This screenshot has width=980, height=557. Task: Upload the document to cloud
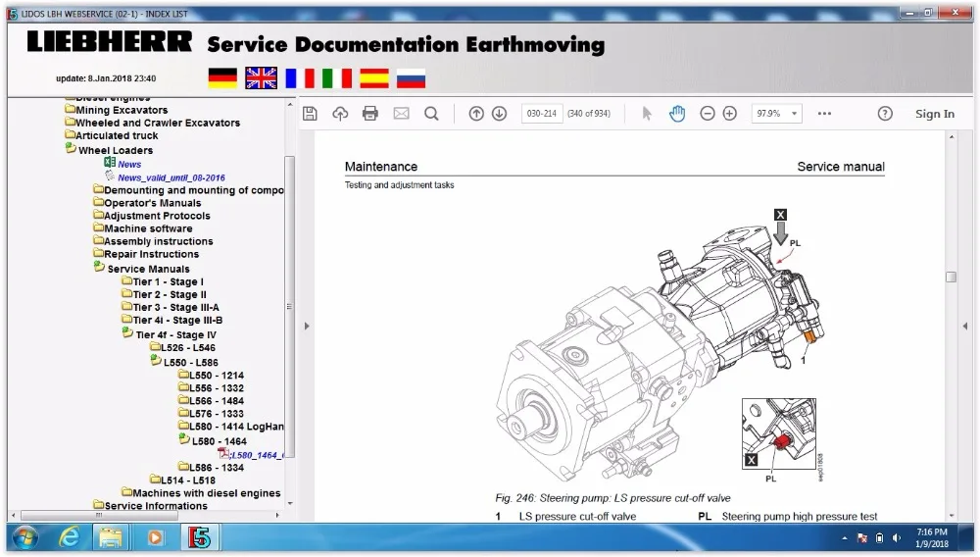click(340, 113)
